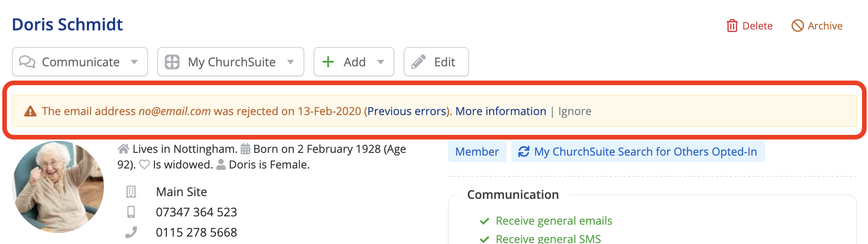Expand the Communicate dropdown arrow

point(134,62)
